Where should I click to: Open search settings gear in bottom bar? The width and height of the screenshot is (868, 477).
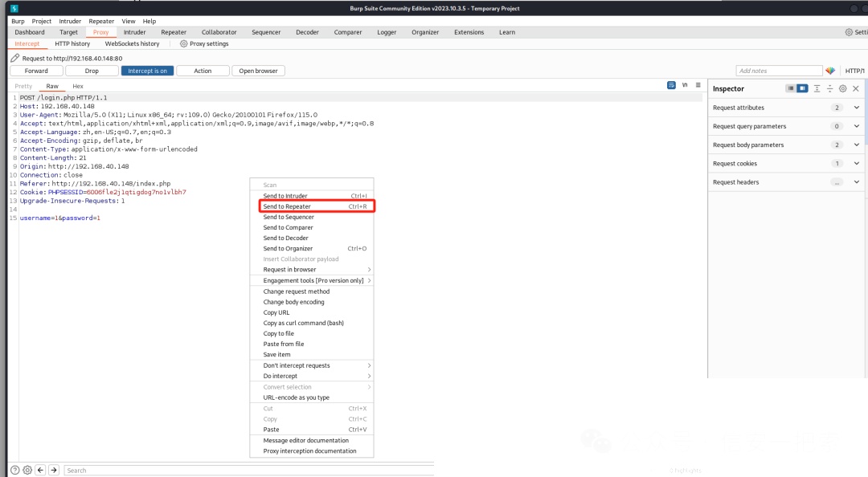click(27, 470)
